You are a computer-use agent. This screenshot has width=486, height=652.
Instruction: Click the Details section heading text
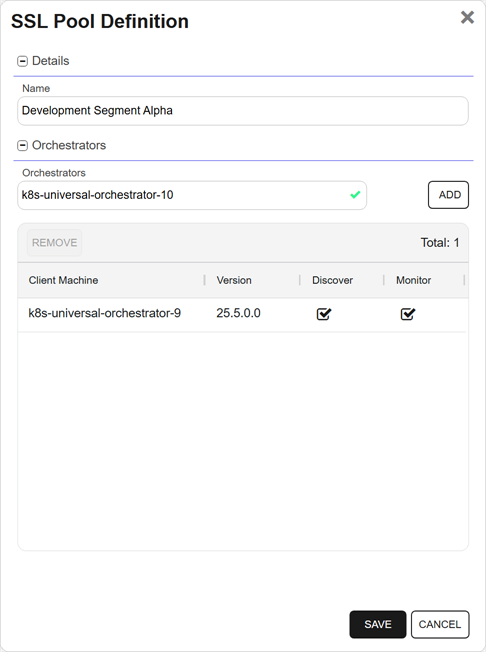(x=51, y=61)
